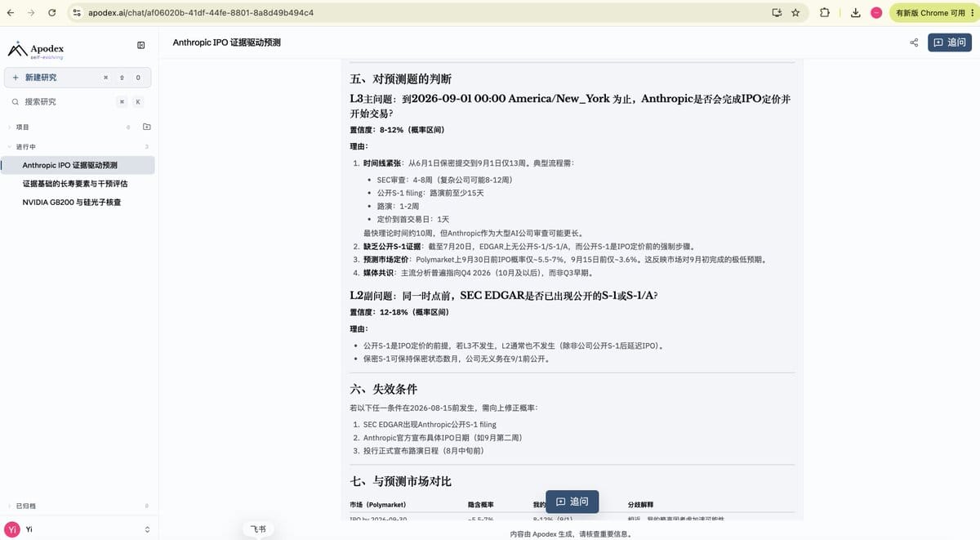The image size is (980, 540).
Task: Open Chrome extensions puzzle icon
Action: [x=825, y=13]
